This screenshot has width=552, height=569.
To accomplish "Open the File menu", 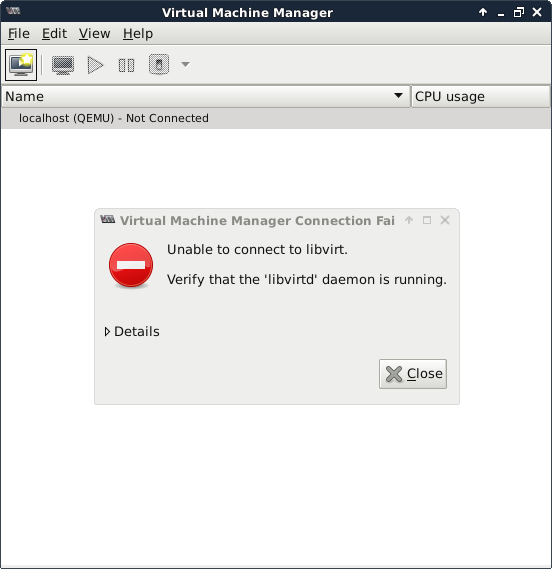I will click(x=19, y=34).
